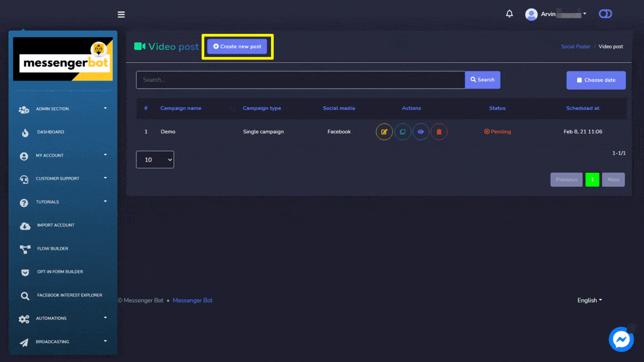This screenshot has height=362, width=644.
Task: Open Import Account in the sidebar
Action: 56,225
